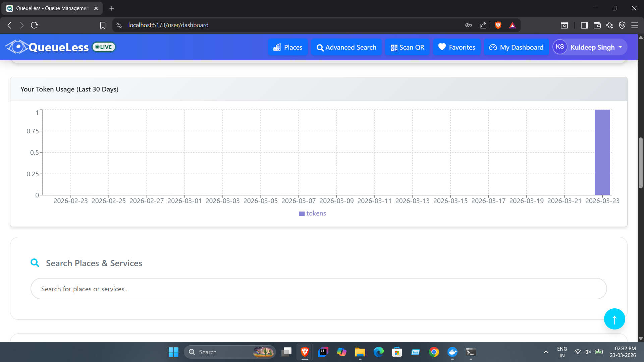Open IntelliJ IDEA from the taskbar
644x362 pixels.
click(x=323, y=352)
